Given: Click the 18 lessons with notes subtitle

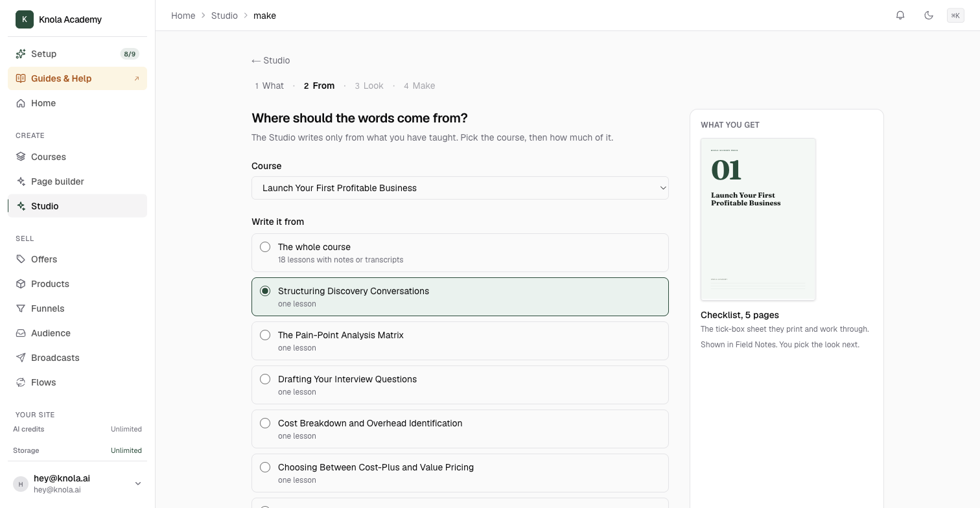Looking at the screenshot, I should pyautogui.click(x=341, y=260).
